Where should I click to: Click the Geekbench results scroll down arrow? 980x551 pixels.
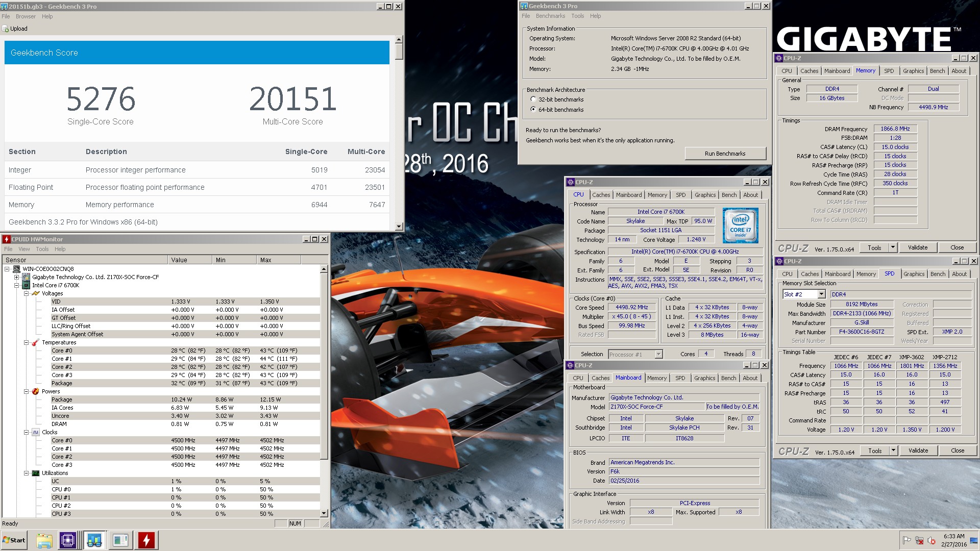click(x=399, y=227)
